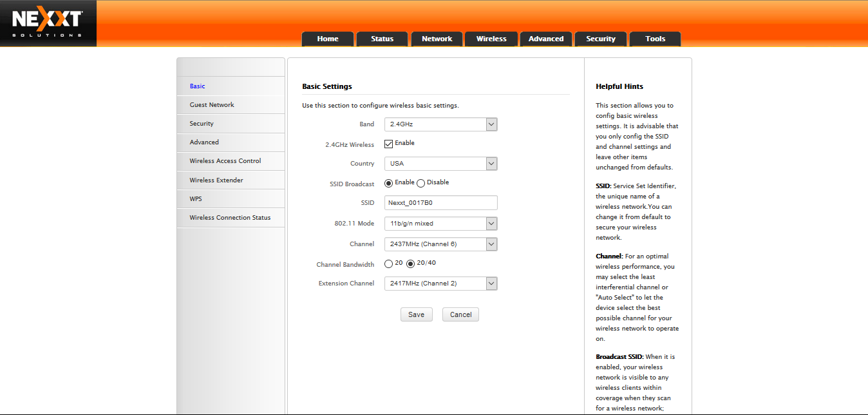Select Channel Bandwidth 20 radio
Viewport: 868px width, 415px height.
[x=388, y=264]
